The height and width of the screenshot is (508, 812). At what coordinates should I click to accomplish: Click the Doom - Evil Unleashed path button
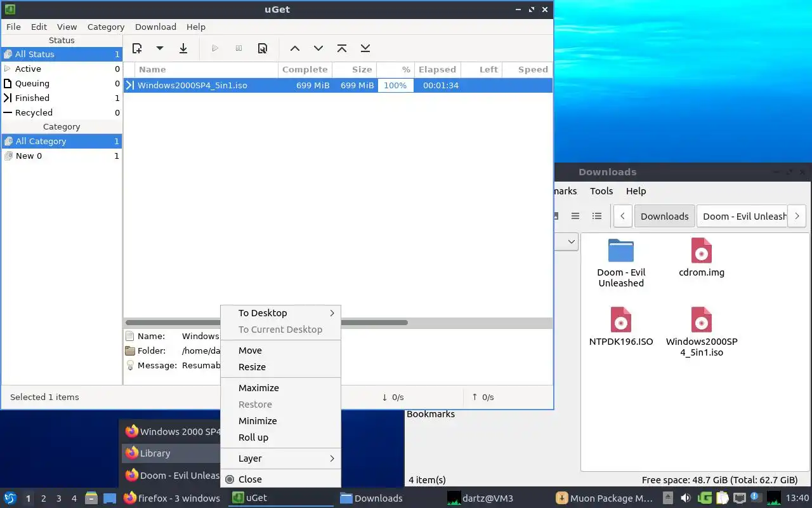(x=742, y=216)
